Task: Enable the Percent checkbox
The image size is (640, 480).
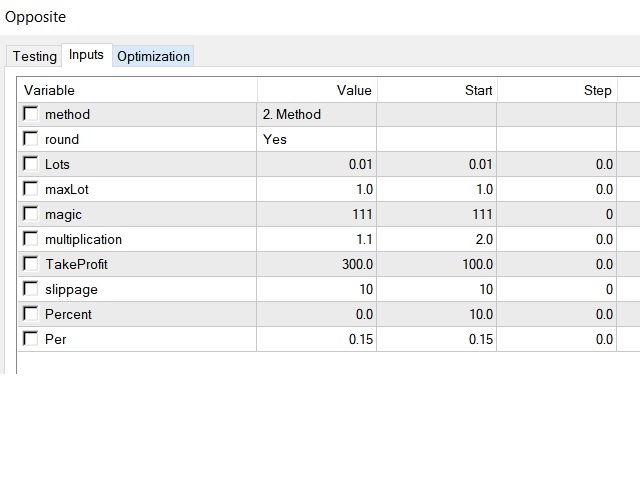Action: (x=31, y=315)
